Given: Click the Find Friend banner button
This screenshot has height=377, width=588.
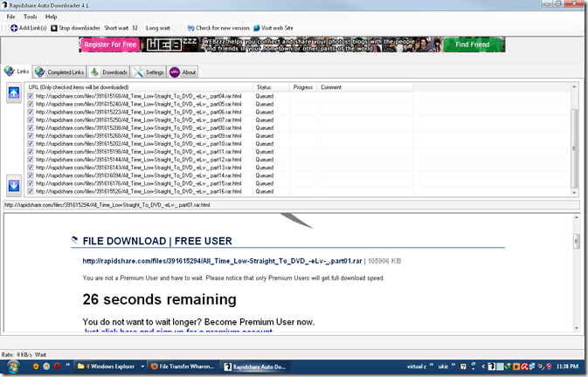Looking at the screenshot, I should click(x=472, y=45).
